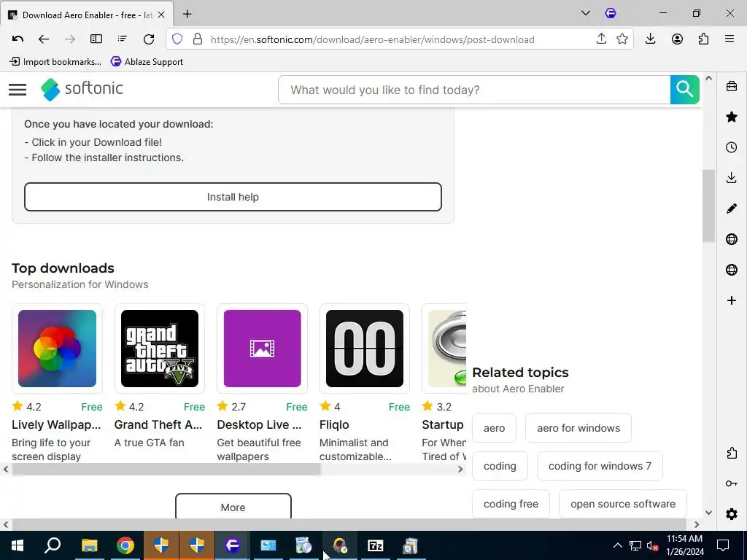
Task: Click the purple Ablaze icon in title bar
Action: coord(611,13)
